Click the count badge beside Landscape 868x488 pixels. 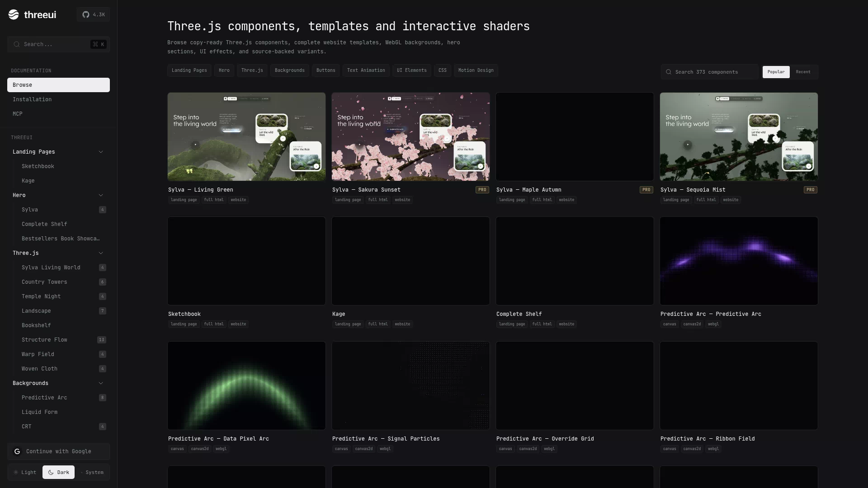click(x=103, y=311)
